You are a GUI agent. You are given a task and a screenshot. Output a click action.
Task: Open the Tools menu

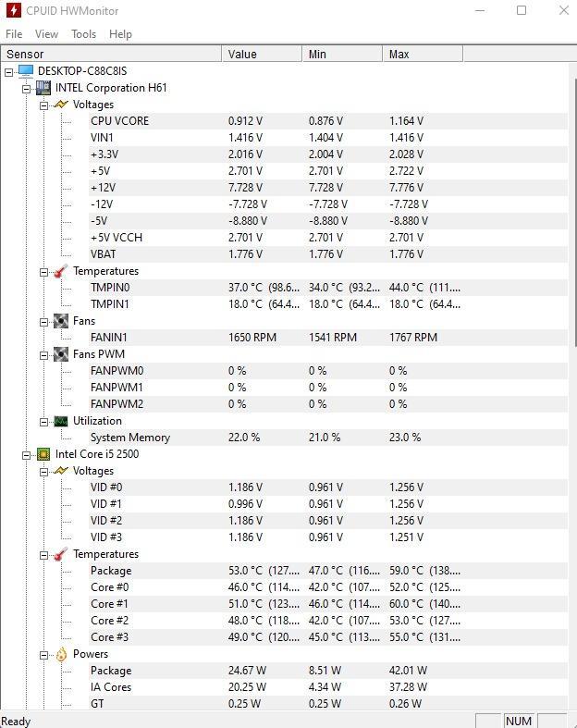[83, 34]
